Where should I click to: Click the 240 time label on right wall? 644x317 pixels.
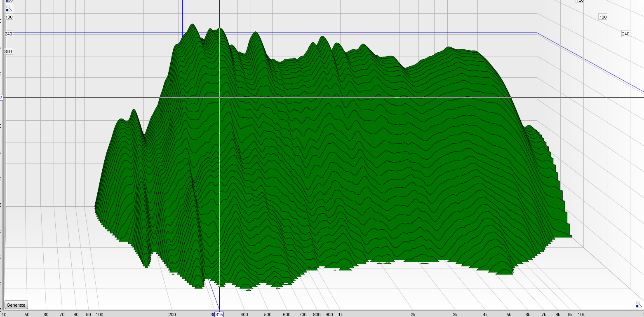pyautogui.click(x=625, y=34)
